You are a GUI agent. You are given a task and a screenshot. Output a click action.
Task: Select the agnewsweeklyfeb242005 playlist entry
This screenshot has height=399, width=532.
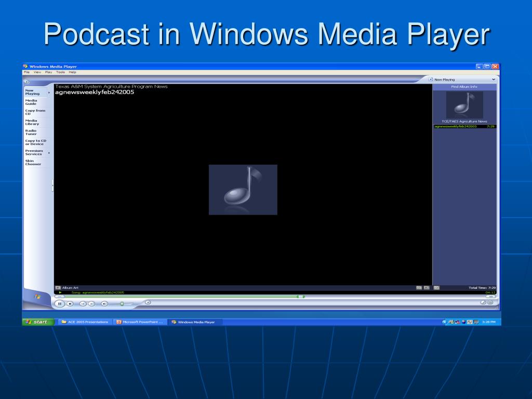click(464, 127)
